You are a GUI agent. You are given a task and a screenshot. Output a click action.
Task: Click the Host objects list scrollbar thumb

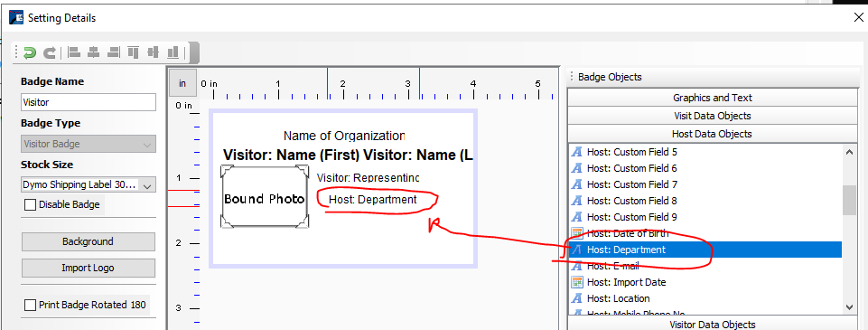click(x=849, y=200)
